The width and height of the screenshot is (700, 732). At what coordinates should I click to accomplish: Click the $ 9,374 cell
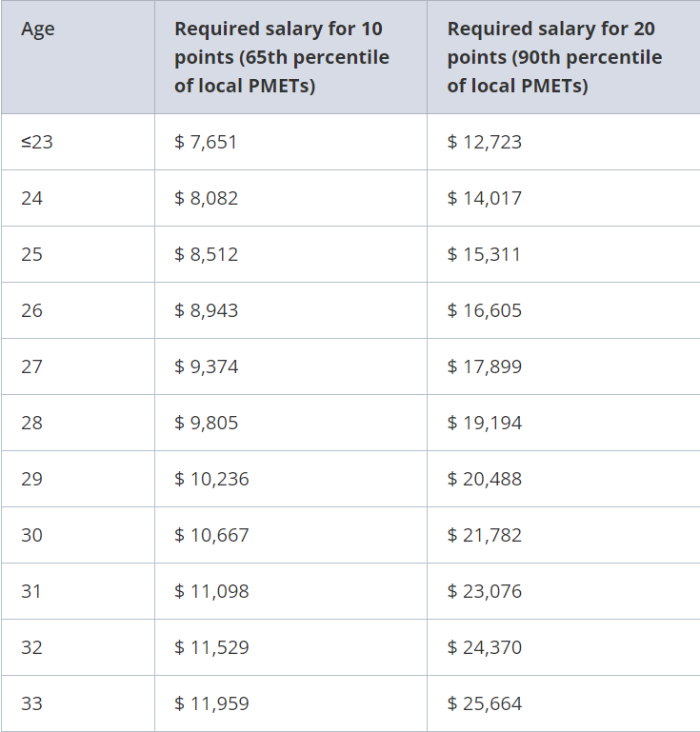click(x=206, y=366)
